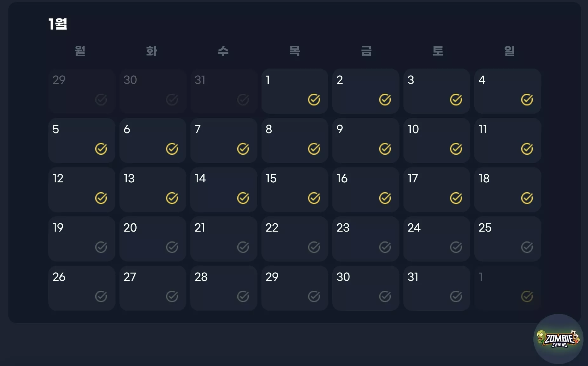The image size is (588, 366).
Task: Click the gray check icon on day 31
Action: pyautogui.click(x=456, y=296)
